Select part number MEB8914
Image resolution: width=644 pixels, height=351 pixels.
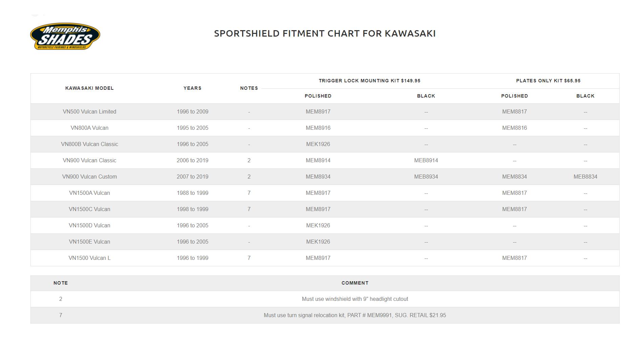[426, 161]
